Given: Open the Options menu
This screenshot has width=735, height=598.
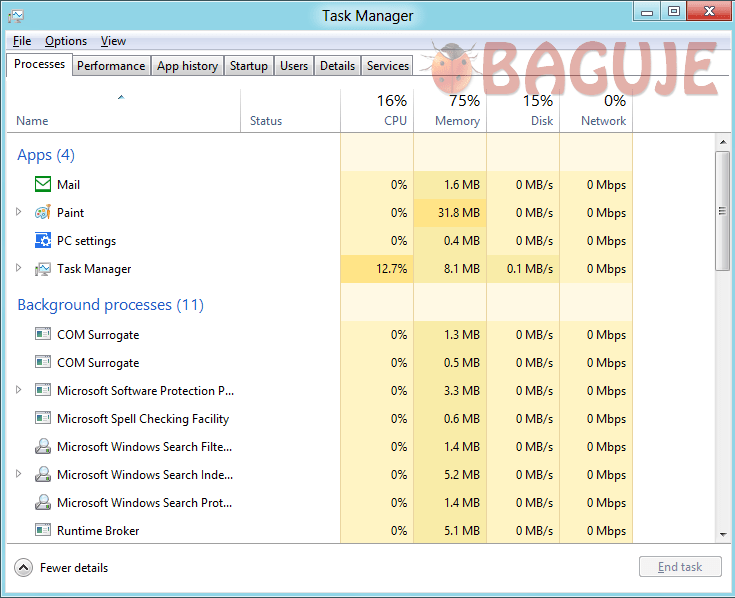Looking at the screenshot, I should [x=66, y=41].
